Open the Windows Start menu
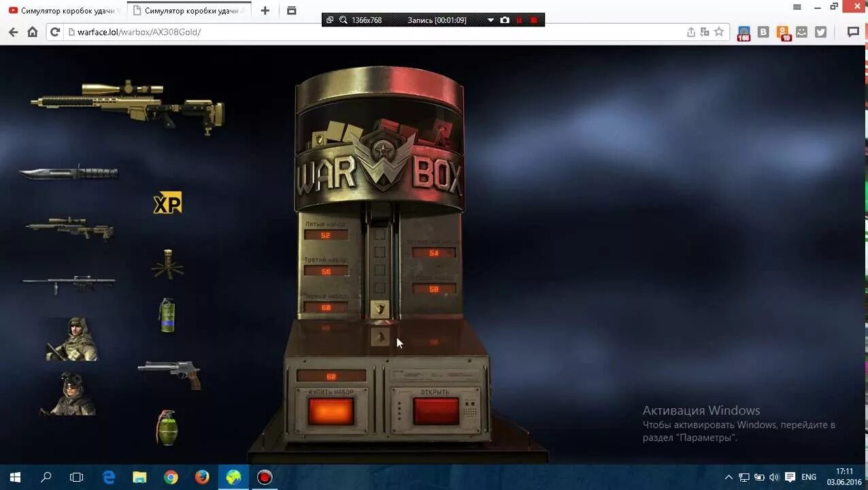Image resolution: width=868 pixels, height=490 pixels. (x=15, y=477)
